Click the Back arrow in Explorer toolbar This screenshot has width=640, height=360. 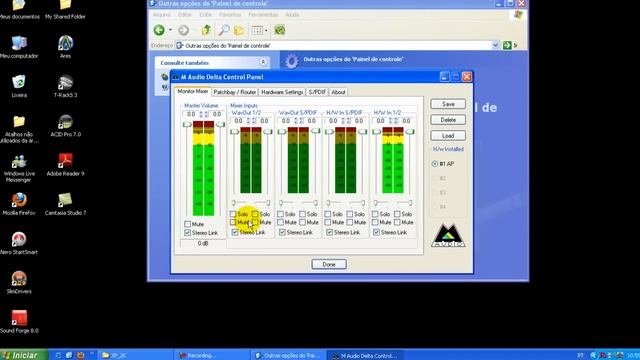159,30
